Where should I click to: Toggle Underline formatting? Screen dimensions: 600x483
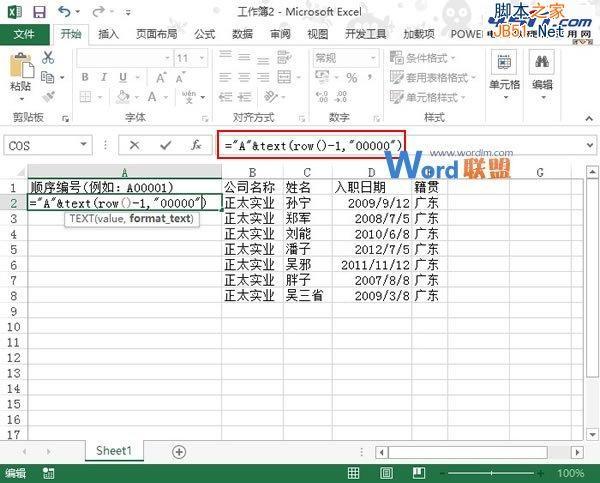[123, 77]
